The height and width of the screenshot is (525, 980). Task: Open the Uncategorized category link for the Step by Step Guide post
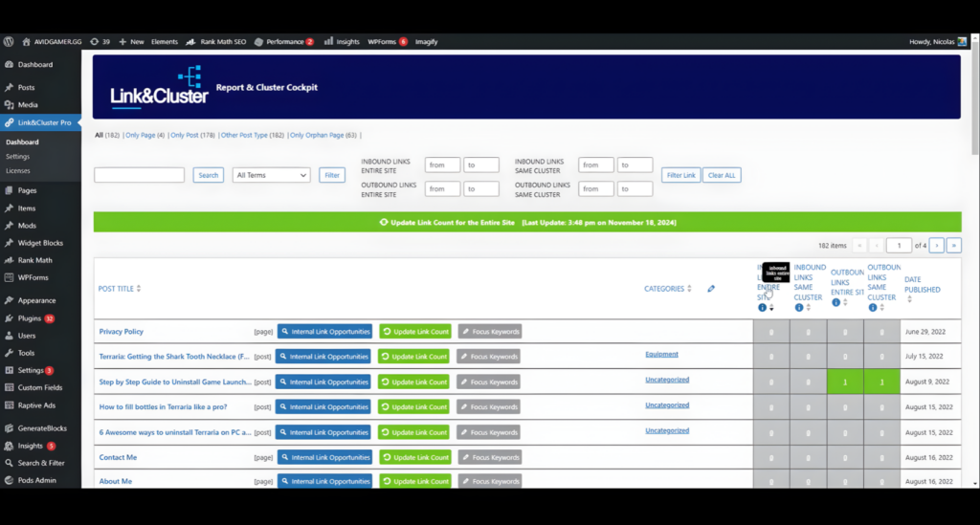point(667,380)
